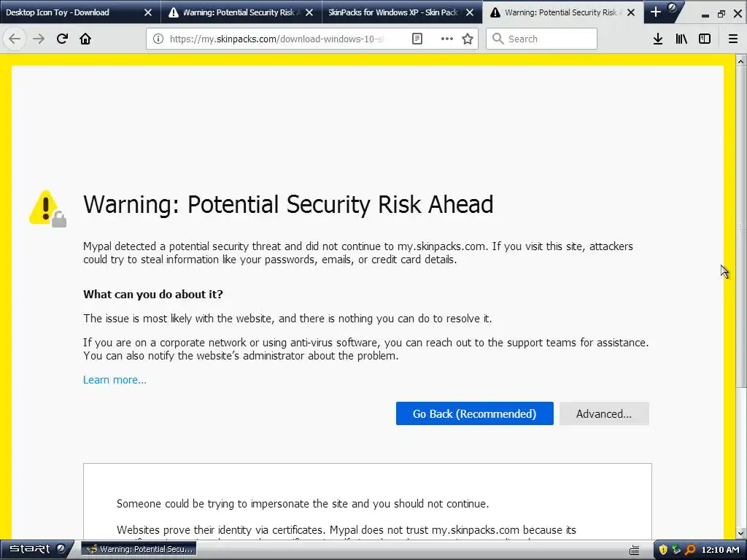
Task: Click the Forward arrow navigation button
Action: coord(39,39)
